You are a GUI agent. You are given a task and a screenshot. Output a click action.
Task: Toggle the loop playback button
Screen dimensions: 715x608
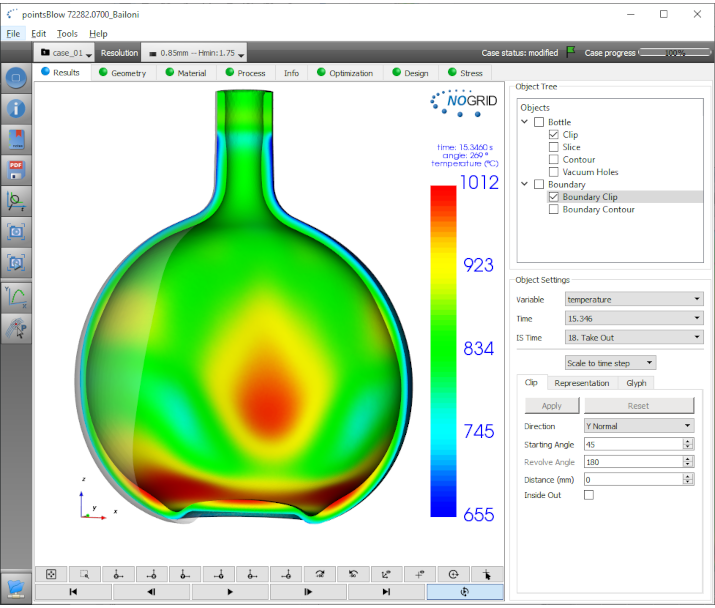coord(465,592)
